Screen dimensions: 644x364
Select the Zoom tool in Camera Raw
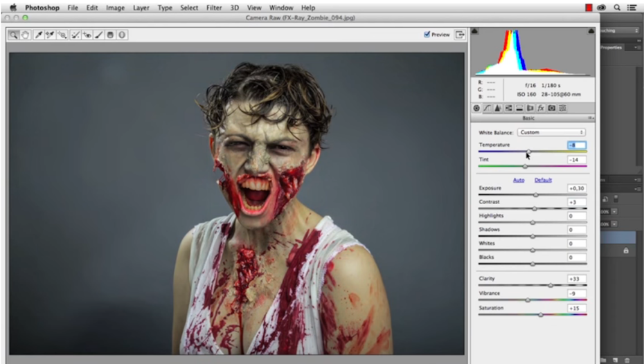(14, 35)
